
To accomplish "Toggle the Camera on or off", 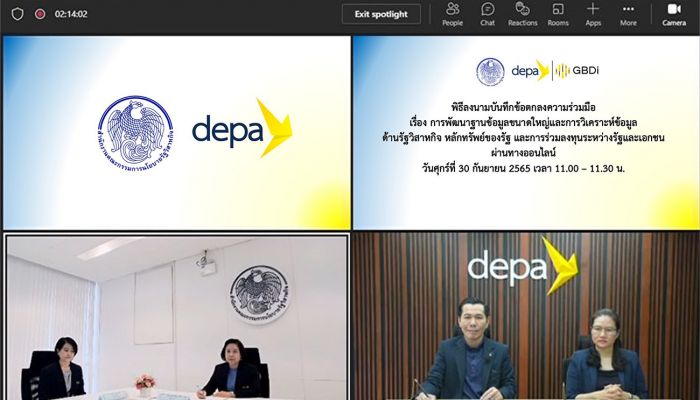I will pyautogui.click(x=674, y=14).
